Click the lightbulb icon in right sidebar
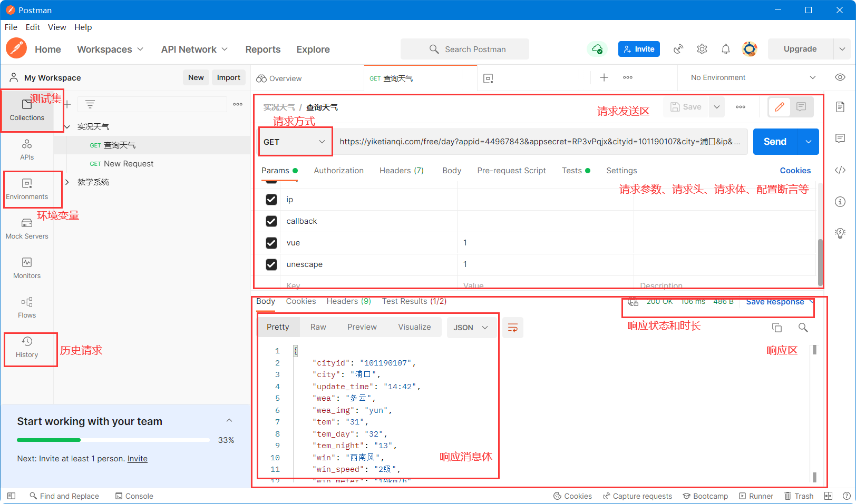Viewport: 856px width, 504px height. [840, 233]
